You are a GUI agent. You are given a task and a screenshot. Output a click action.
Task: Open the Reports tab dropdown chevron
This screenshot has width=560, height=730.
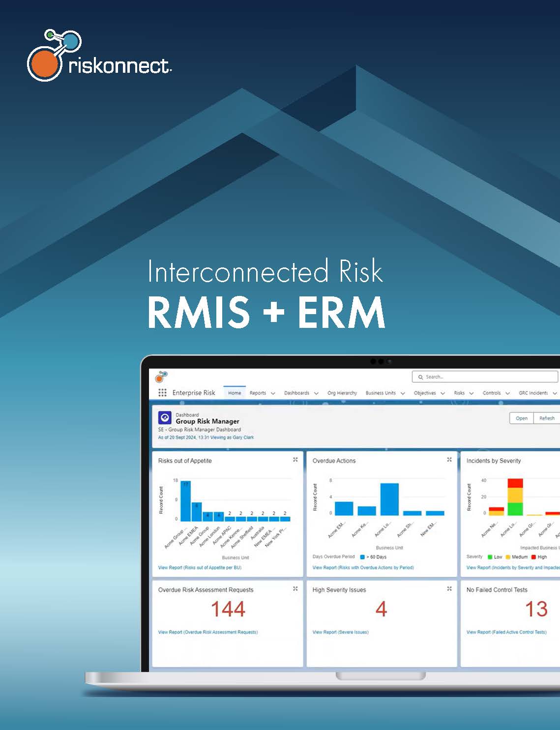tap(273, 393)
